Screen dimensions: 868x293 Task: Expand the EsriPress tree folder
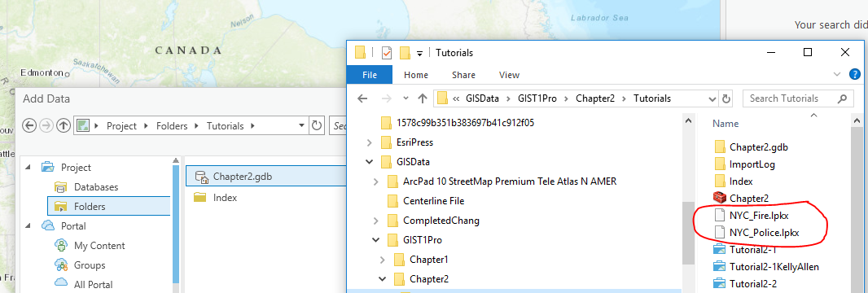(x=370, y=142)
